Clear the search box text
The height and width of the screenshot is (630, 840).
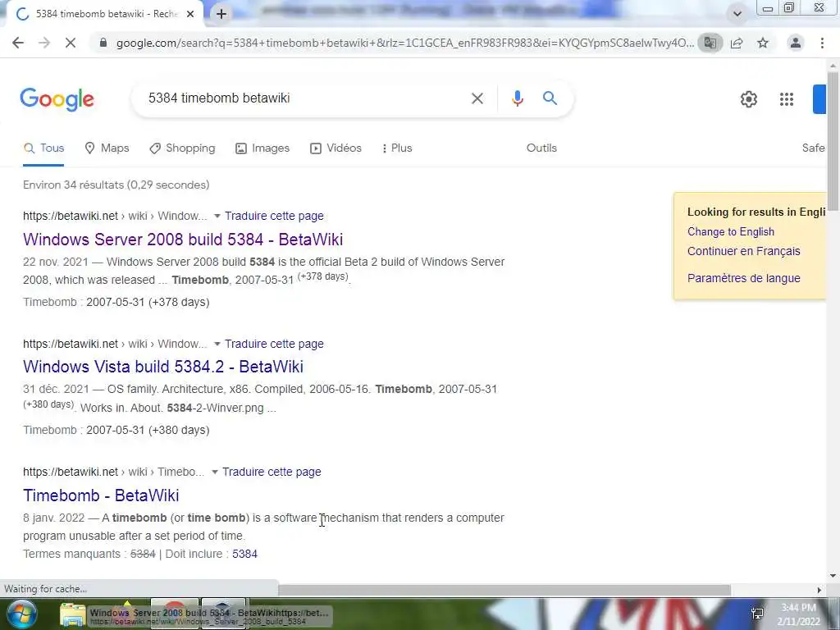[x=477, y=98]
